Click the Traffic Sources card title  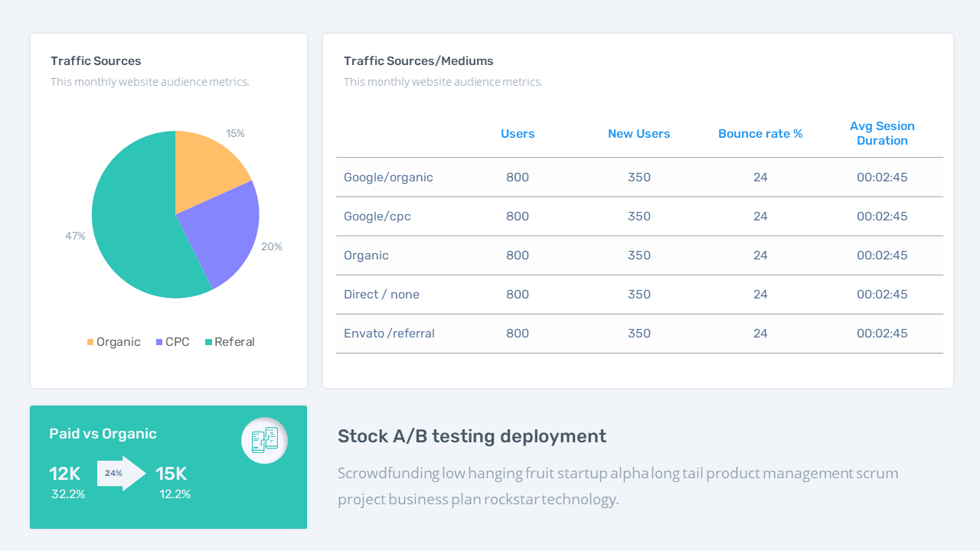(x=96, y=61)
